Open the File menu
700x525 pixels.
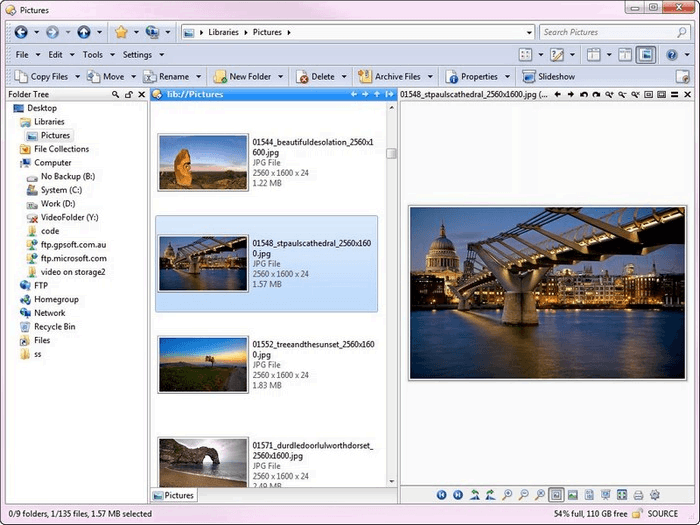coord(22,54)
